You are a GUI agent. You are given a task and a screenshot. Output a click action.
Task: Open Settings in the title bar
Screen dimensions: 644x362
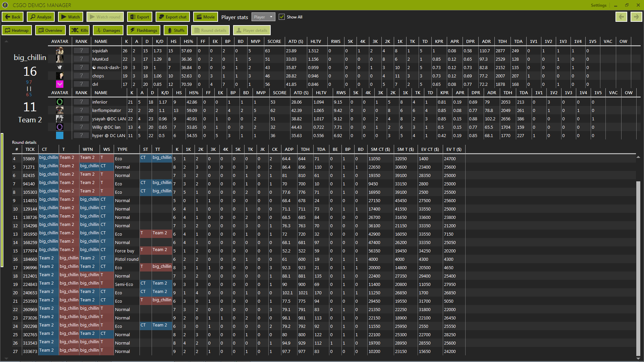[598, 5]
